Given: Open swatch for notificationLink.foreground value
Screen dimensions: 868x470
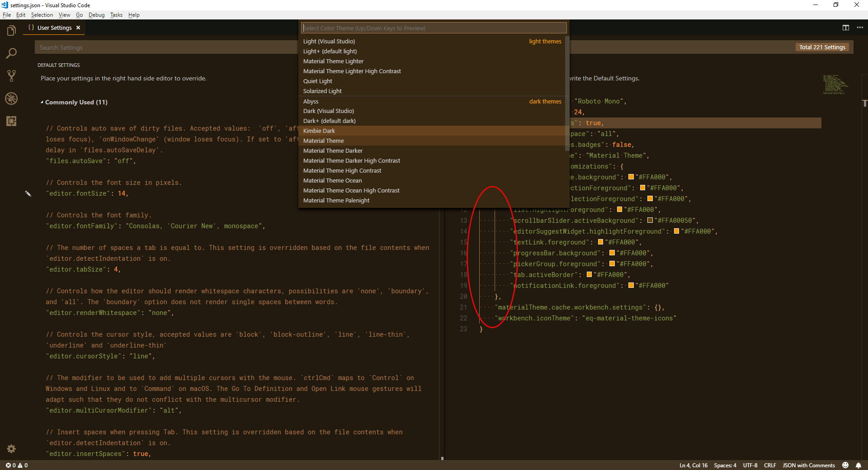Looking at the screenshot, I should point(631,286).
